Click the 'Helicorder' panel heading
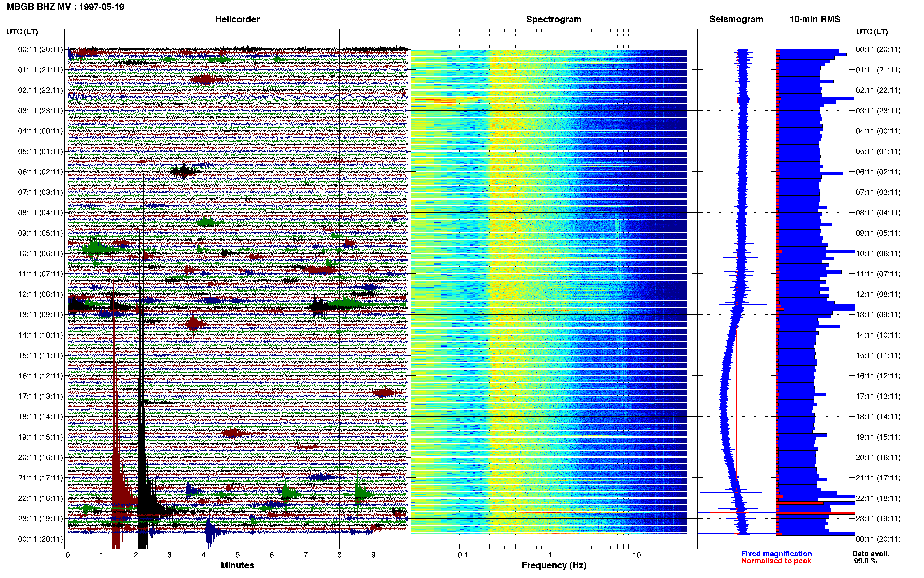The height and width of the screenshot is (578, 924). 237,20
